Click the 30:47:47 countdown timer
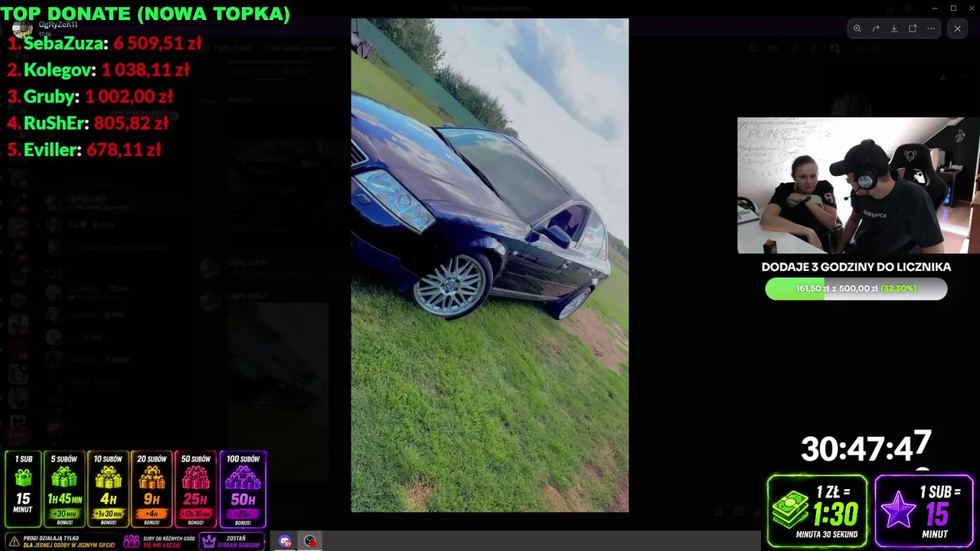Screen dimensions: 980x551 (866, 448)
